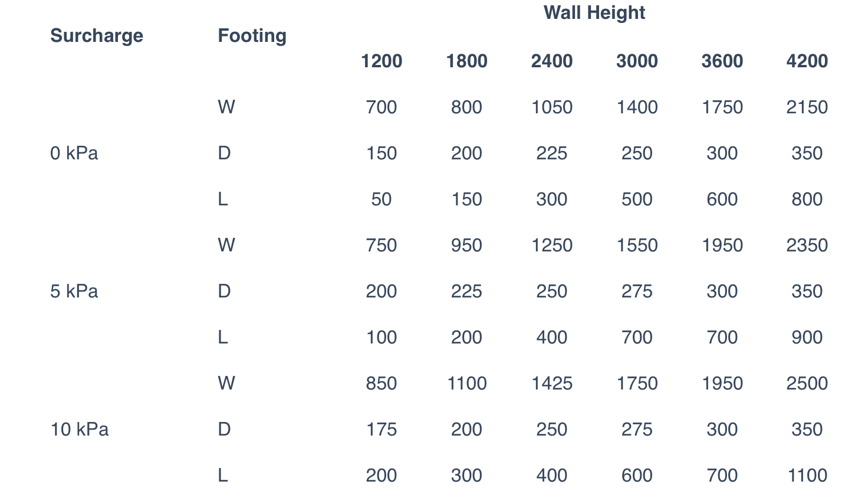This screenshot has width=868, height=504.
Task: Select the 3600 wall height column header
Action: pyautogui.click(x=722, y=61)
